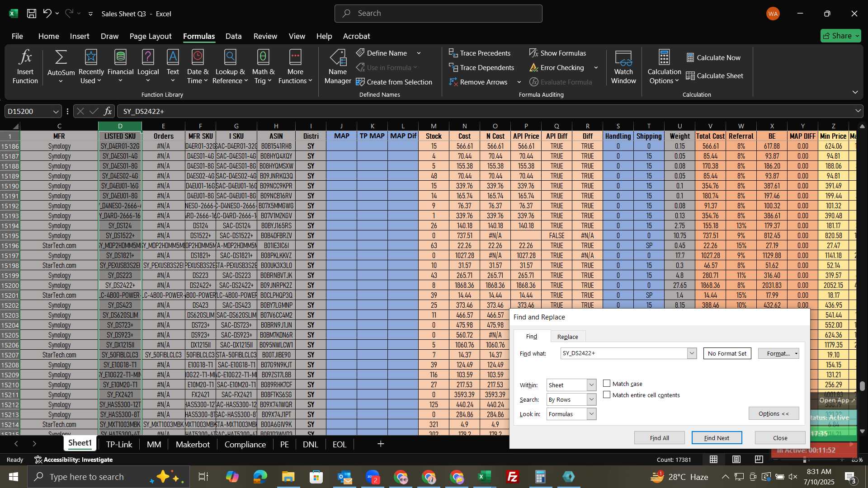Expand the Define Name dropdown arrow

(x=419, y=53)
